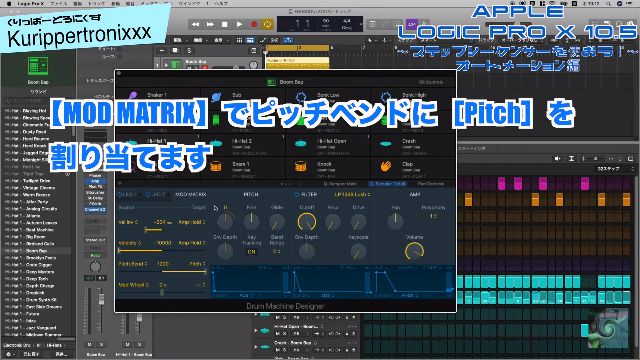This screenshot has width=640, height=360.
Task: Click the fast-forward transport button
Action: (210, 24)
